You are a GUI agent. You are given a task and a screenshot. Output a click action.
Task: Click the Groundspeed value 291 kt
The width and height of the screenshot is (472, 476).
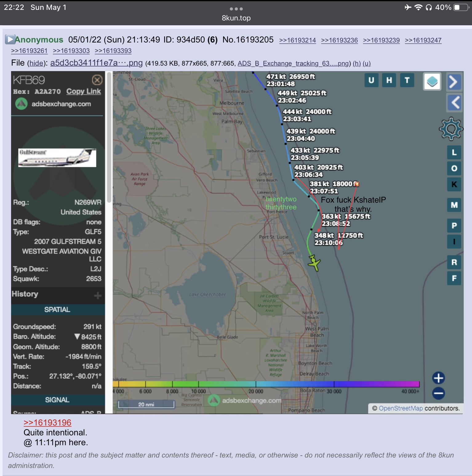92,327
